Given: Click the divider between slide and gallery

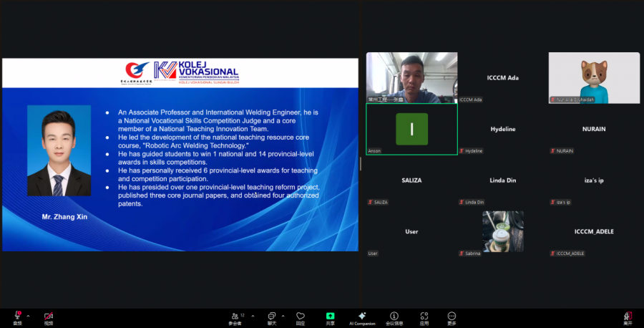Looking at the screenshot, I should (360, 163).
